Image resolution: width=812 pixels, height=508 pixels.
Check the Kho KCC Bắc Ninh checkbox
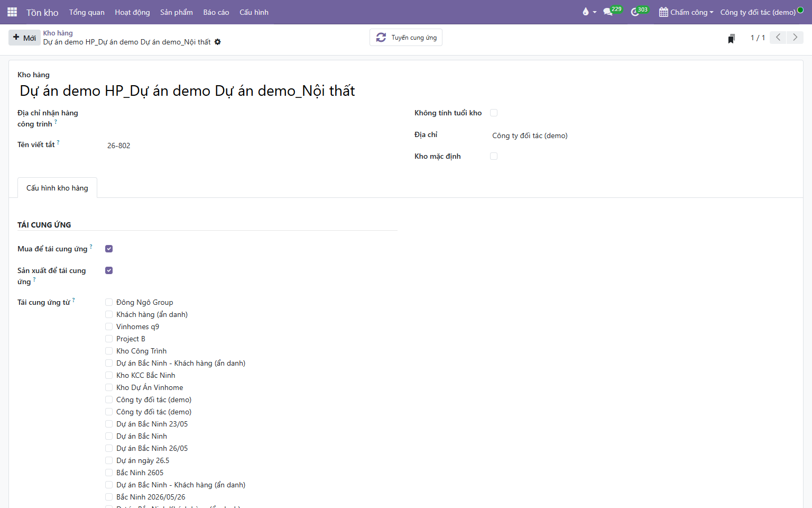[109, 375]
